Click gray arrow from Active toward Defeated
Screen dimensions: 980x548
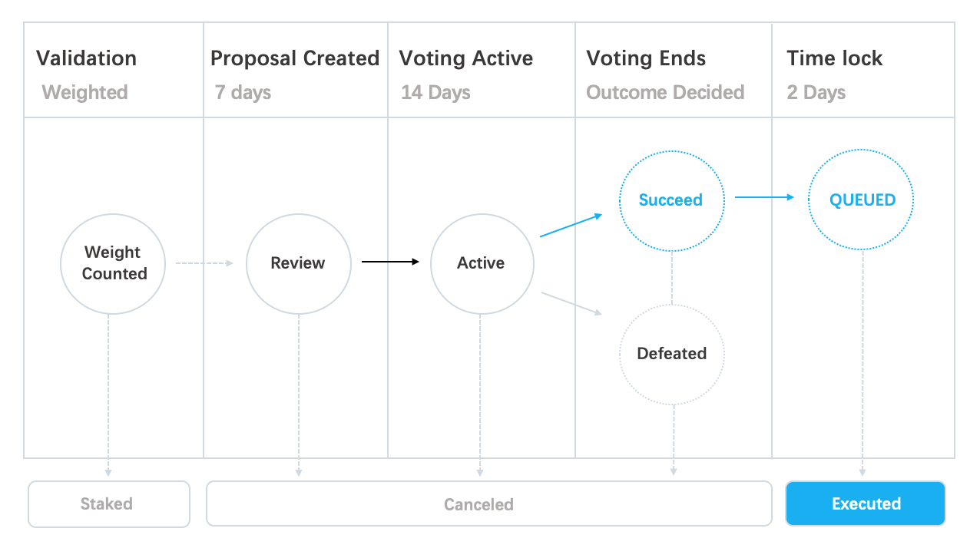coord(571,303)
